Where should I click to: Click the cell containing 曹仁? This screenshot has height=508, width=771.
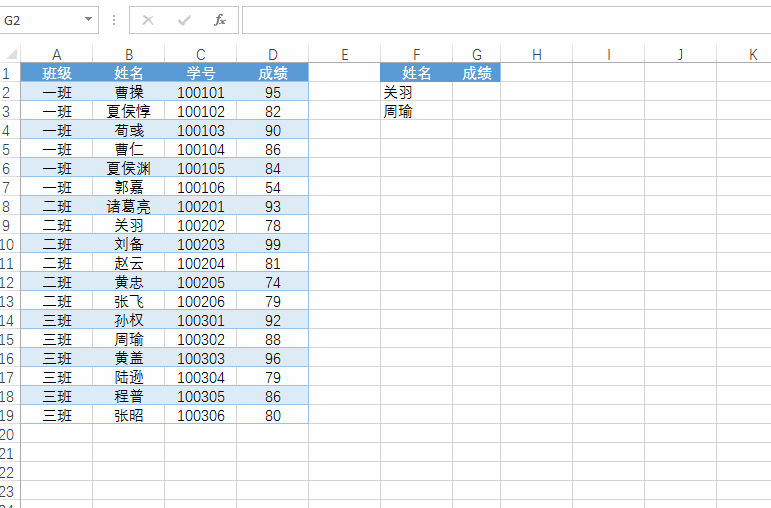pyautogui.click(x=128, y=149)
